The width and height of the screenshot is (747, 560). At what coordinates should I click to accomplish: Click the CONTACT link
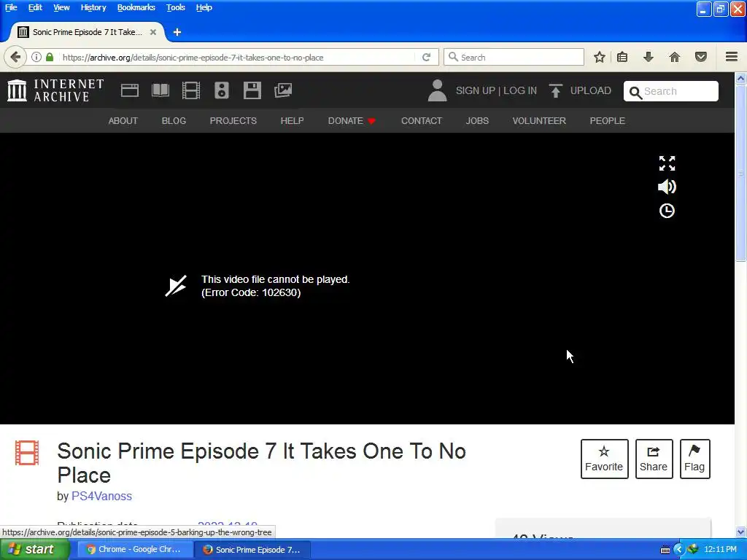coord(422,121)
